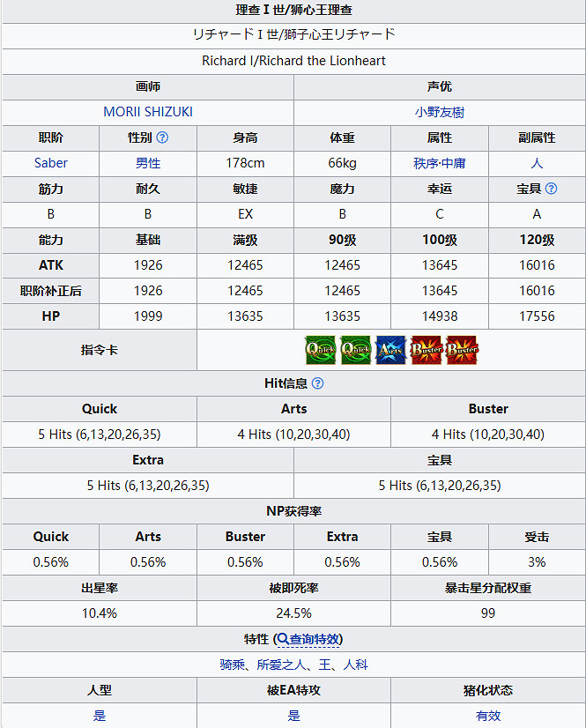
Task: Click the 宝具 hit info 5 Hits cell
Action: point(440,486)
